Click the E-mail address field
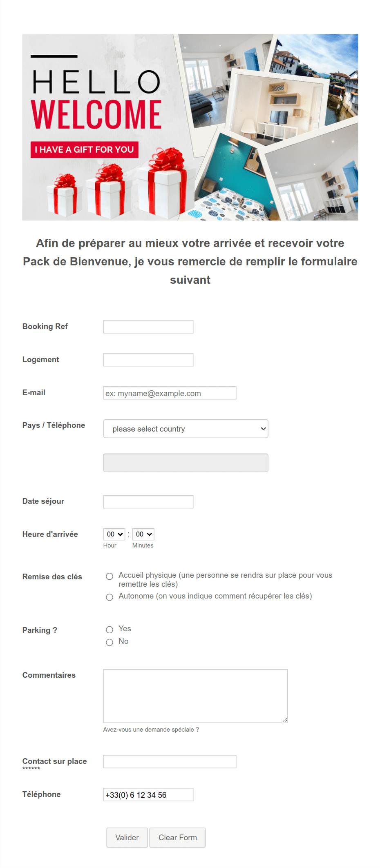Screen dimensions: 380x868 pyautogui.click(x=170, y=393)
